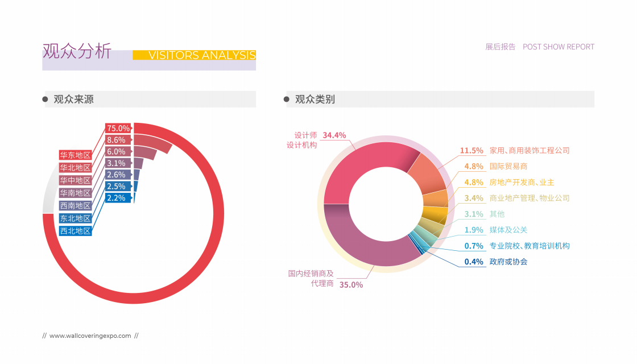This screenshot has height=364, width=637.
Task: Click the 75.0% red value label
Action: [x=118, y=128]
